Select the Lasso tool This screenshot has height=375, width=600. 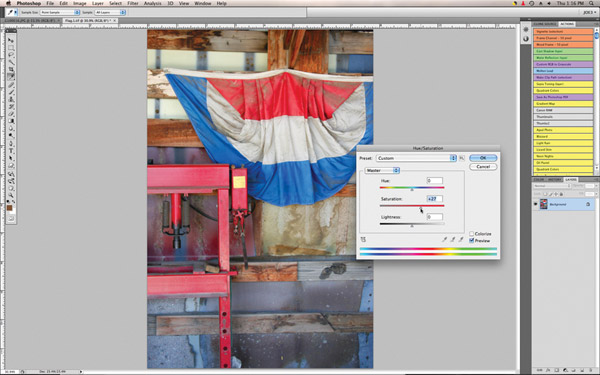pyautogui.click(x=11, y=55)
